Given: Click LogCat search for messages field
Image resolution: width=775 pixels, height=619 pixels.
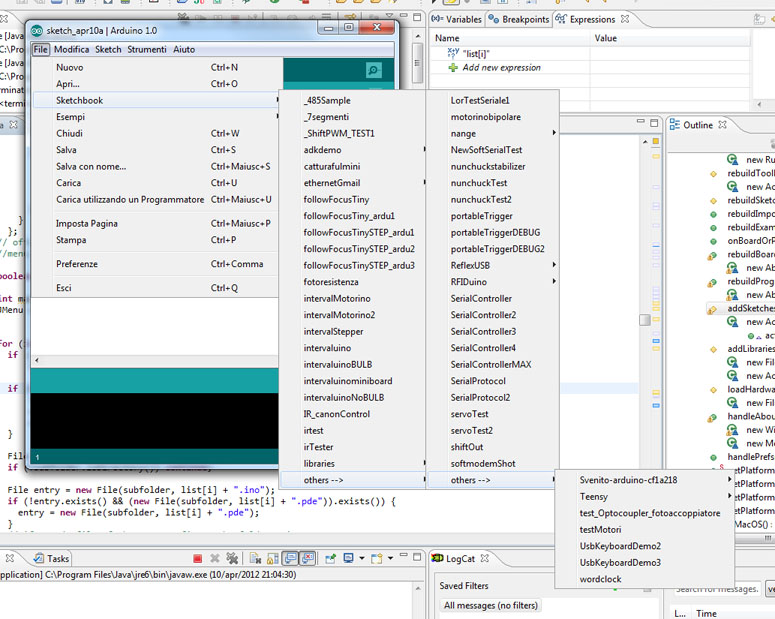Looking at the screenshot, I should point(716,589).
